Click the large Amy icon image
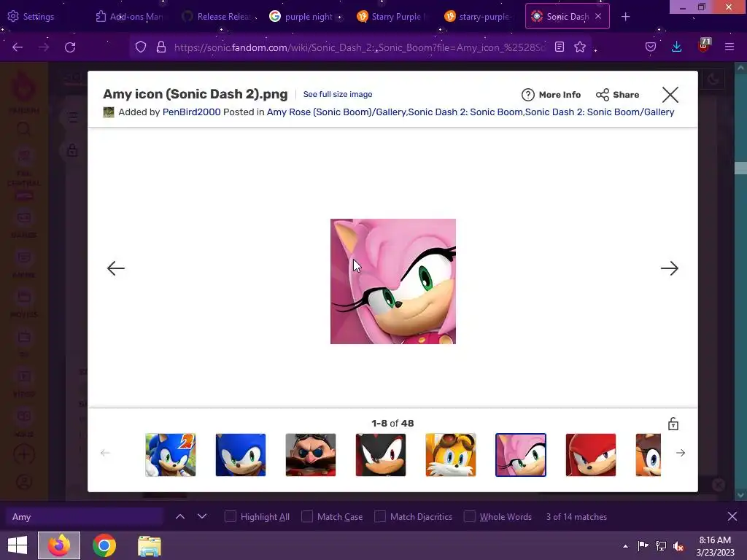 click(x=393, y=281)
